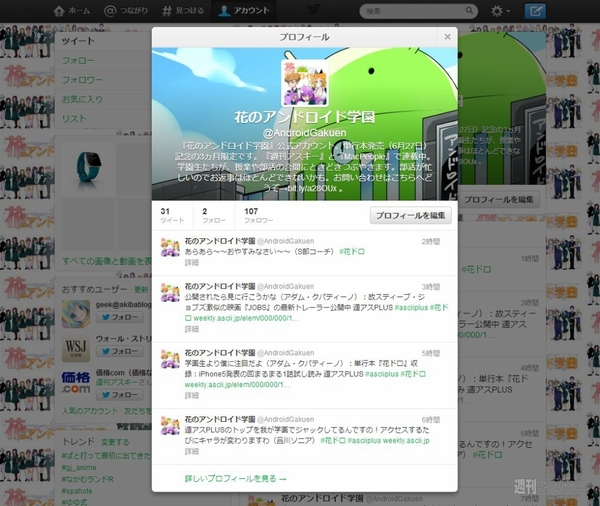This screenshot has height=506, width=600.
Task: Click avatar of the 2時間 tweet
Action: 170,247
